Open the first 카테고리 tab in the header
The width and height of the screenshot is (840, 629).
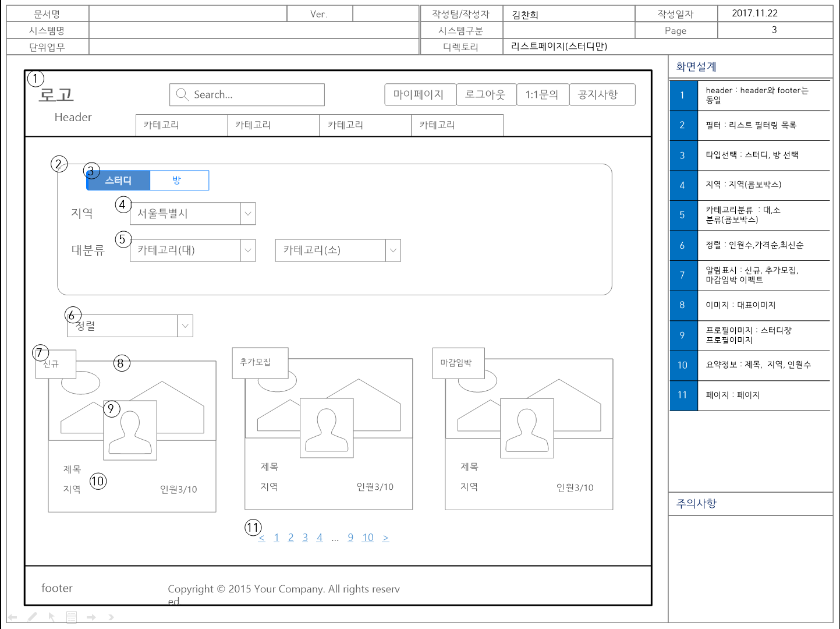[x=182, y=125]
